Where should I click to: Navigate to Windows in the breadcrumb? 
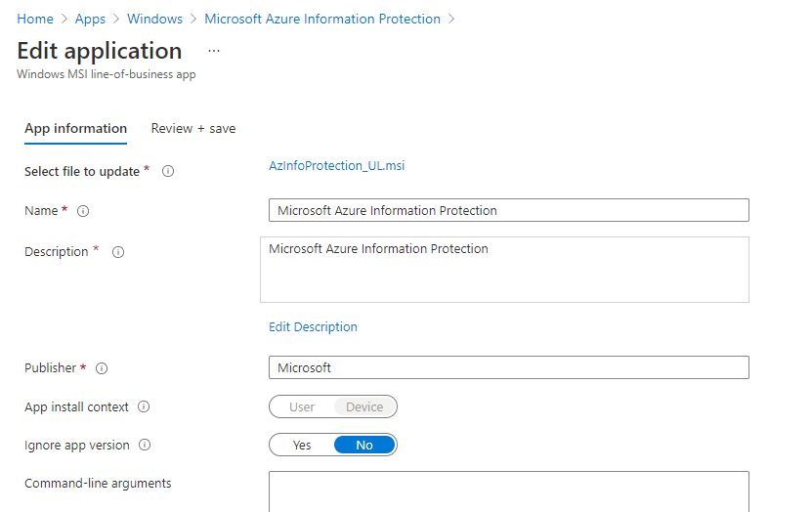pos(154,19)
